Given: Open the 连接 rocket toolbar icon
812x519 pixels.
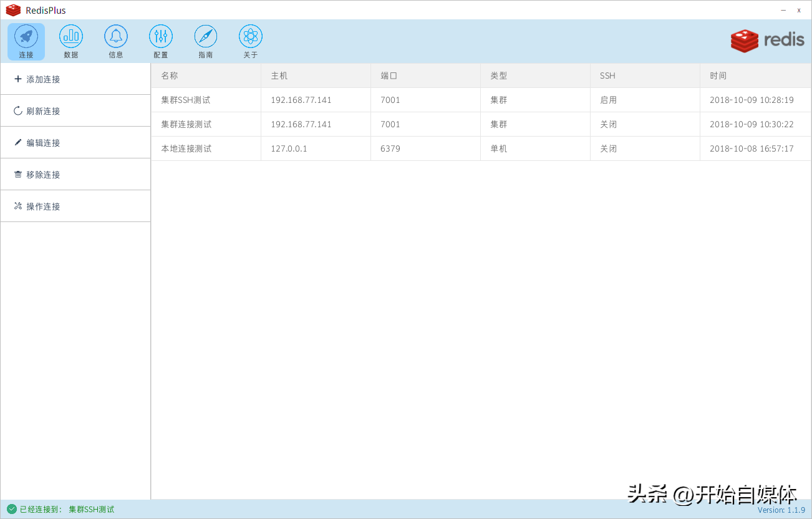Looking at the screenshot, I should pos(26,42).
